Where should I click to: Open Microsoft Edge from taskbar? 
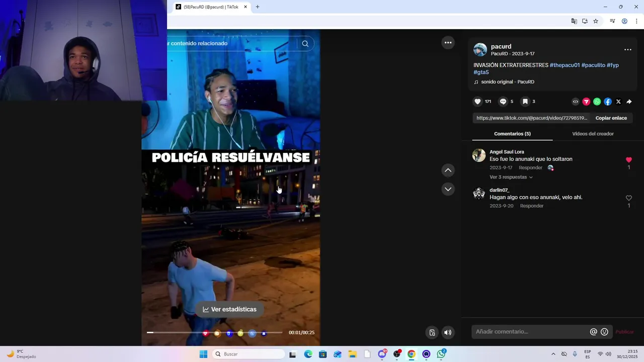pyautogui.click(x=308, y=354)
